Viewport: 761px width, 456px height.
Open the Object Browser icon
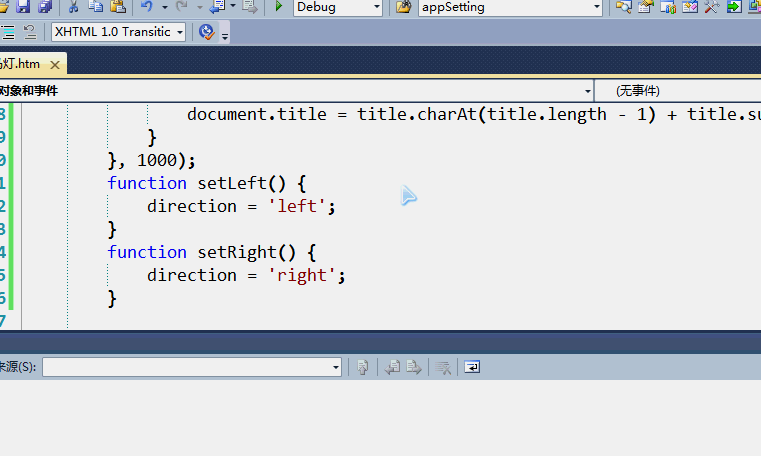coord(668,7)
